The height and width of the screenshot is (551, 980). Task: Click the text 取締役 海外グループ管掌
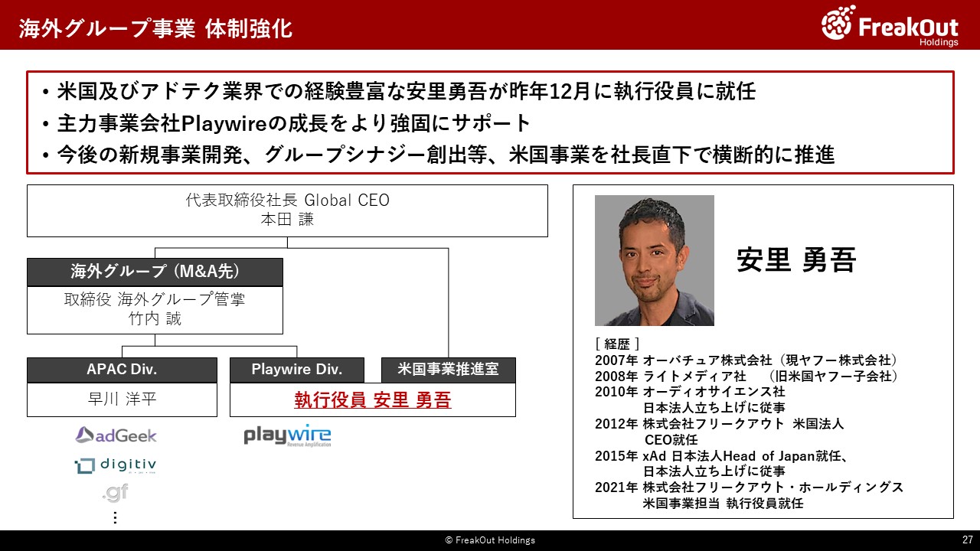[x=155, y=300]
